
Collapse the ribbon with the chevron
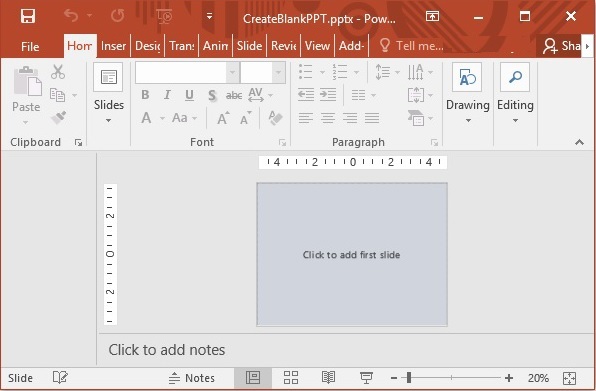tap(579, 142)
